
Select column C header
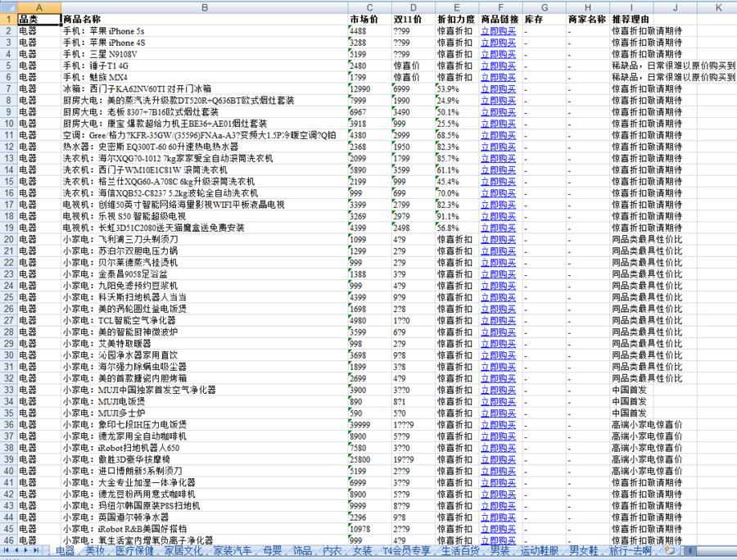(370, 7)
